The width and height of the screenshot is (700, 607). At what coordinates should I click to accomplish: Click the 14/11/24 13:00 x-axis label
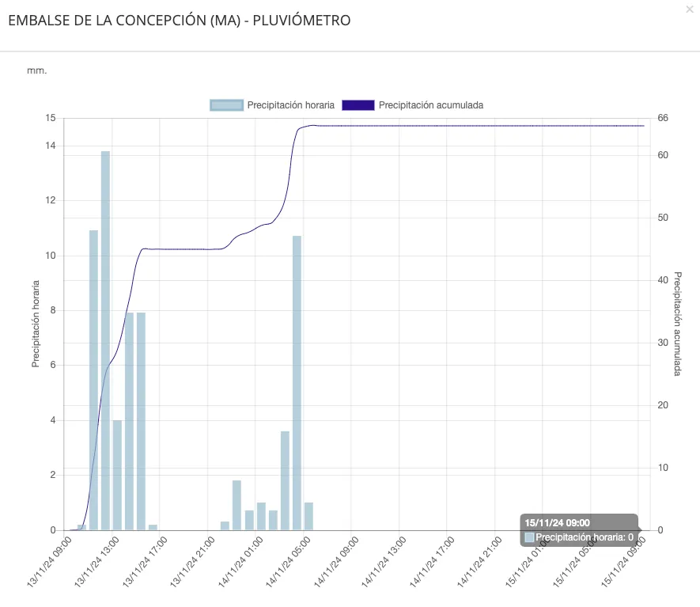(x=385, y=562)
